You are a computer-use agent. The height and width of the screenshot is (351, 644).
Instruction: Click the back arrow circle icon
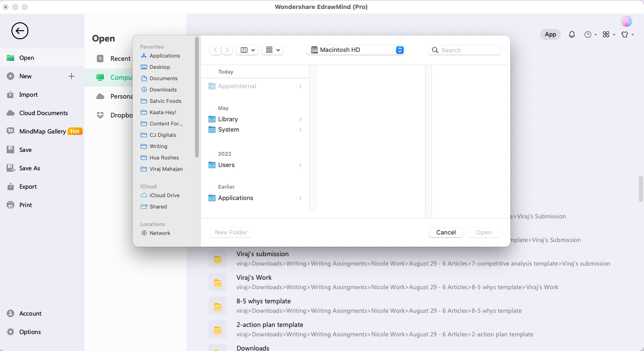coord(20,31)
